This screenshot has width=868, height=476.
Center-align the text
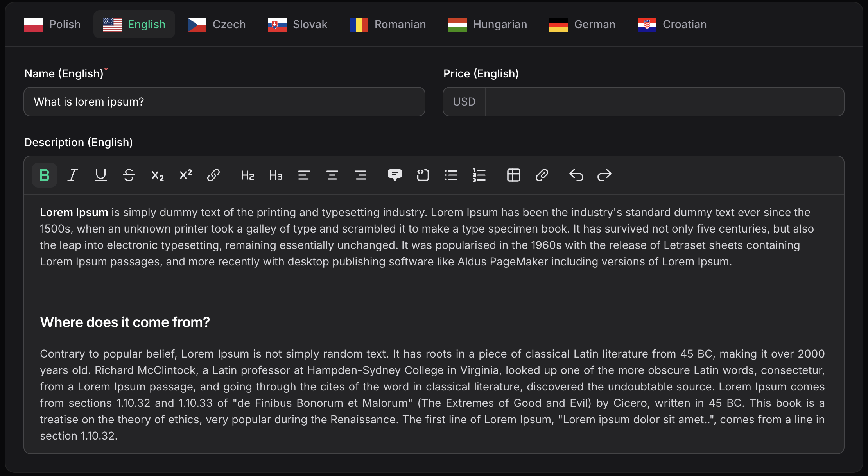click(332, 175)
